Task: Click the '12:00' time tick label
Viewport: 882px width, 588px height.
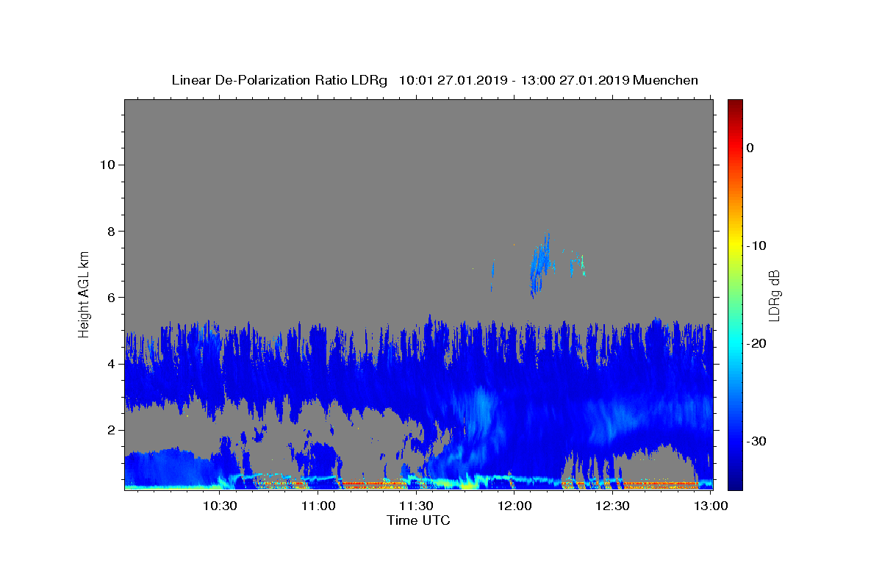Action: click(x=514, y=506)
